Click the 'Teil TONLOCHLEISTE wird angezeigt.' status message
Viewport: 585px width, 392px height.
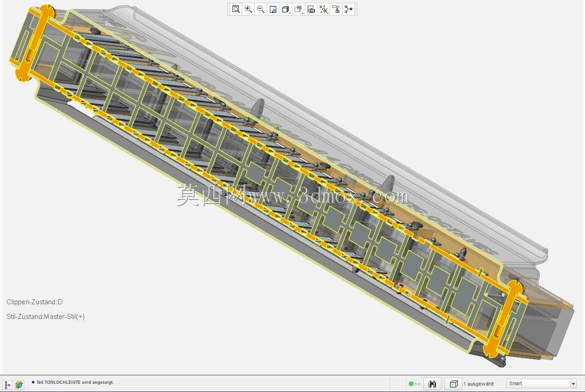[75, 382]
